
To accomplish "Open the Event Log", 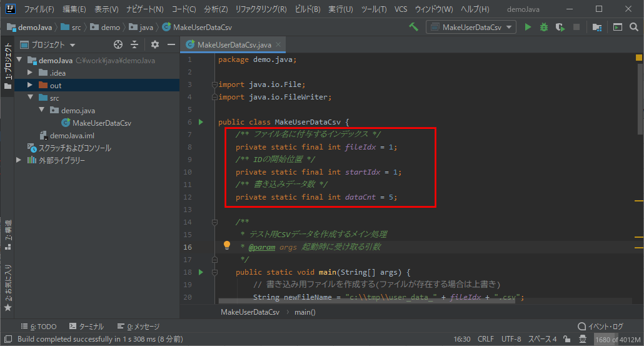I will click(600, 326).
